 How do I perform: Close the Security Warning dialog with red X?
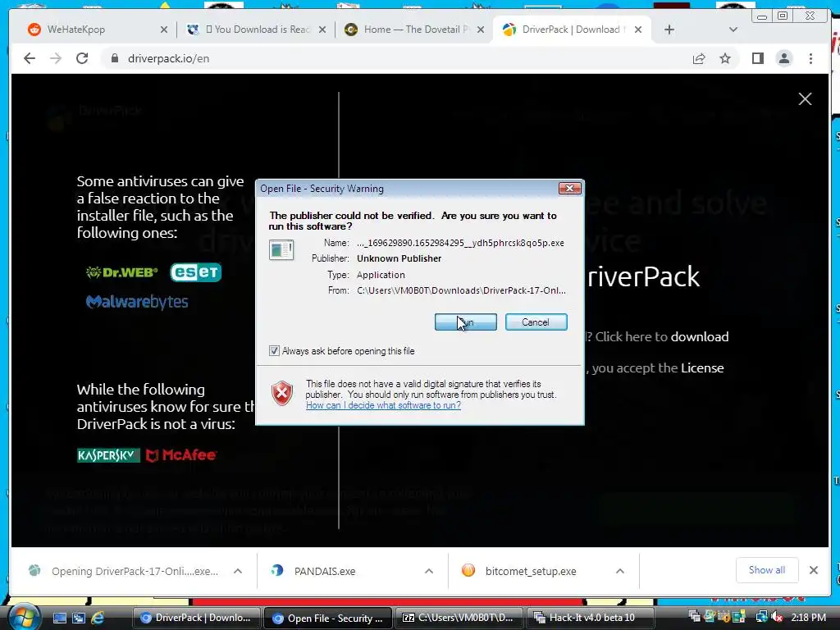click(569, 188)
